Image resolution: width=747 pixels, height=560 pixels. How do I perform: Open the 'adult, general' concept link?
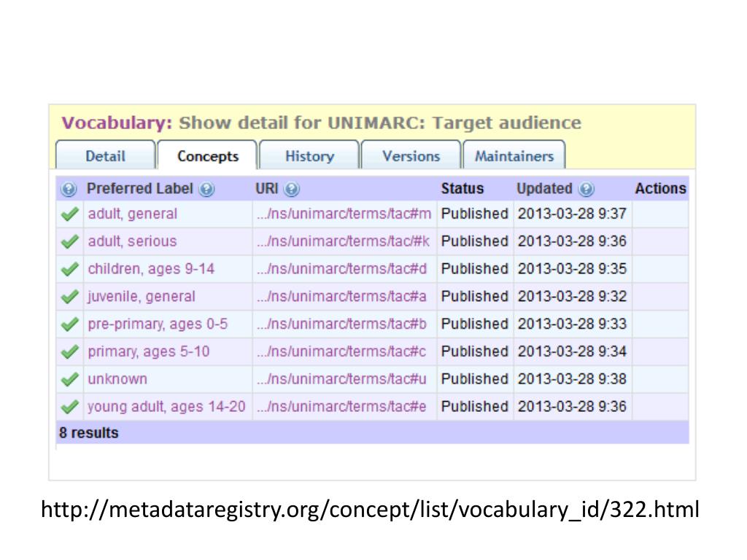coord(133,214)
